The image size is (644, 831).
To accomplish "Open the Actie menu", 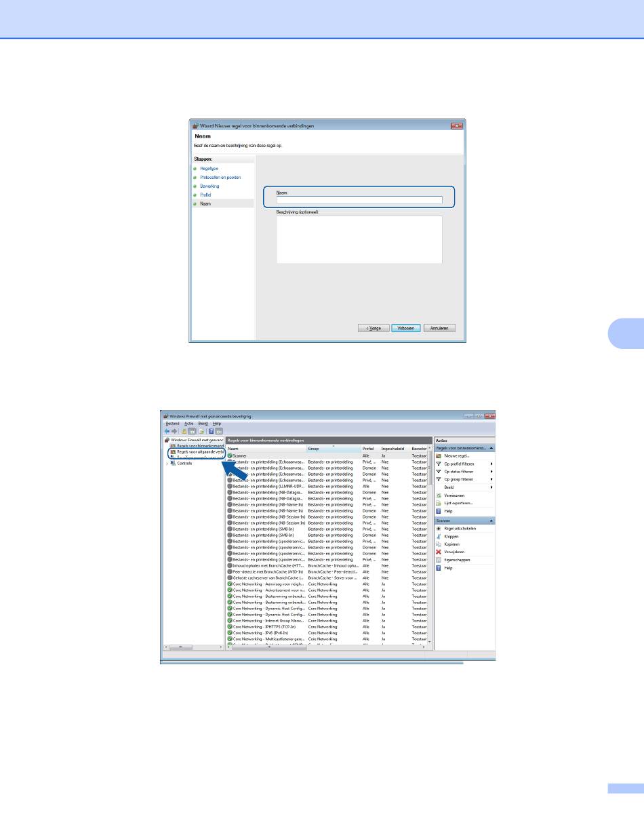I will 188,423.
